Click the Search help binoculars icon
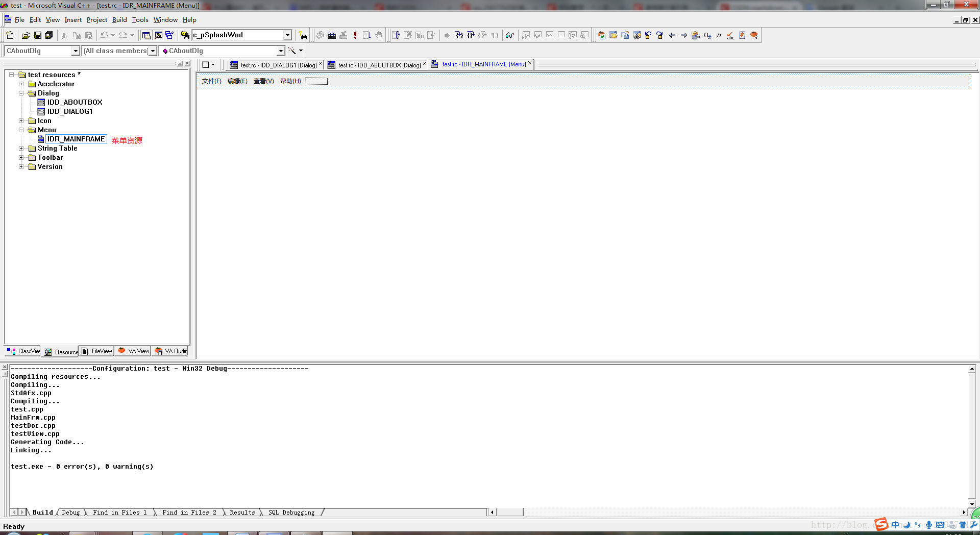The image size is (980, 535). 303,35
